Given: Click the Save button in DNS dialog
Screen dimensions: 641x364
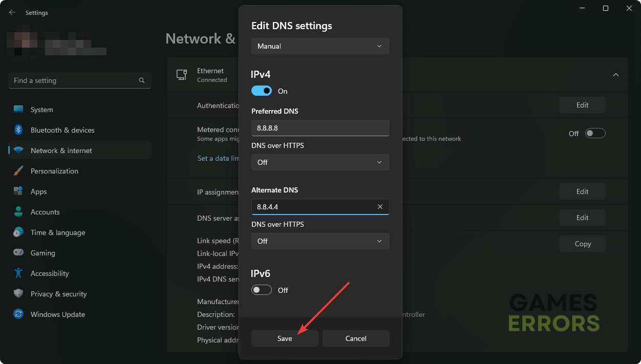Looking at the screenshot, I should coord(285,338).
